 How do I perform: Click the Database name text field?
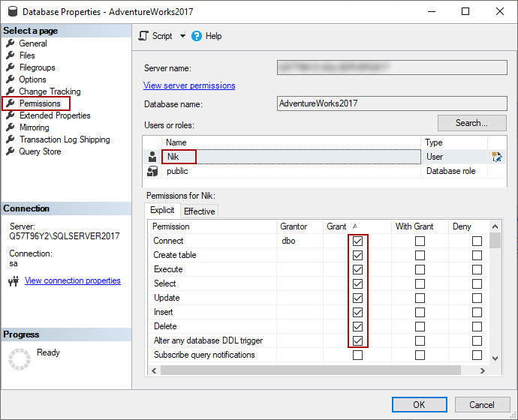(390, 104)
